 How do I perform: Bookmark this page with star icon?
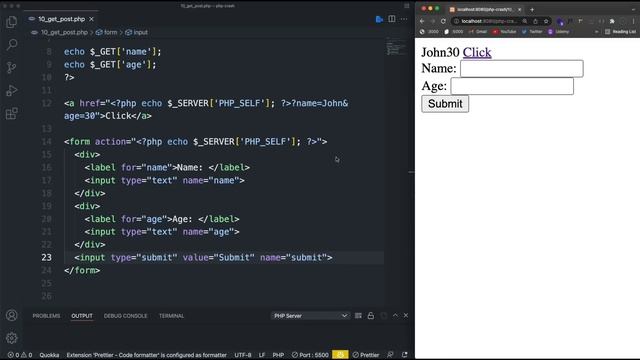[x=546, y=21]
